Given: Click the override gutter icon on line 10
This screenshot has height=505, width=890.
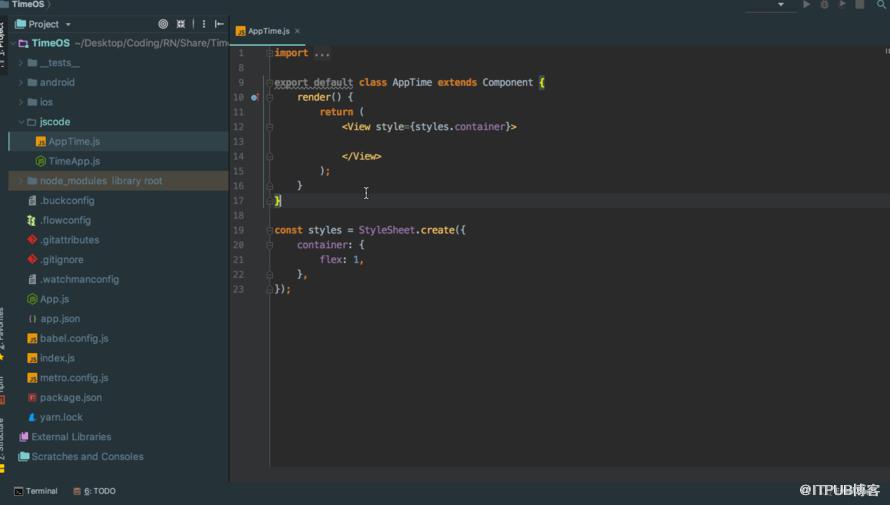Looking at the screenshot, I should [x=255, y=97].
